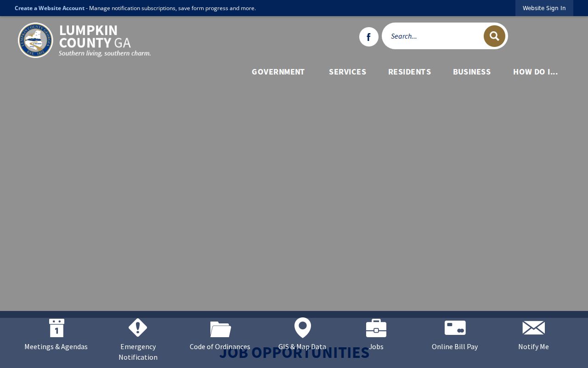The width and height of the screenshot is (588, 368).
Task: Open the Services menu
Action: tap(348, 72)
